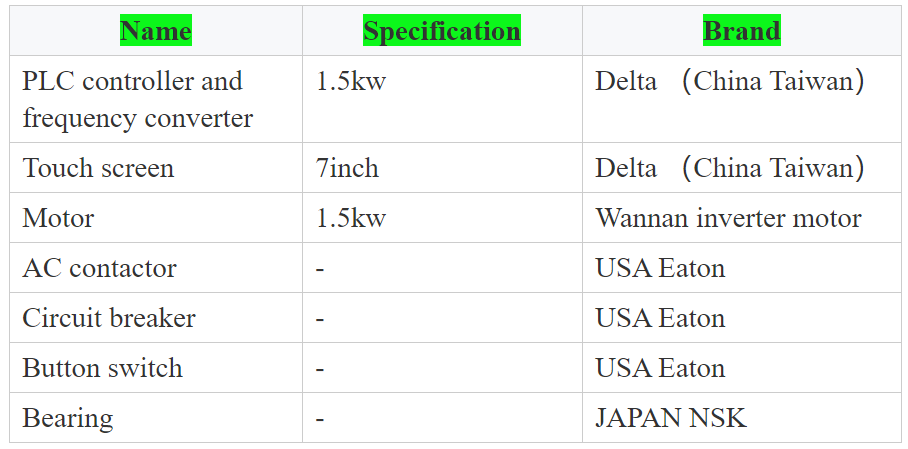Viewport: 908px width, 449px height.
Task: Click the Bearing name cell
Action: [156, 417]
